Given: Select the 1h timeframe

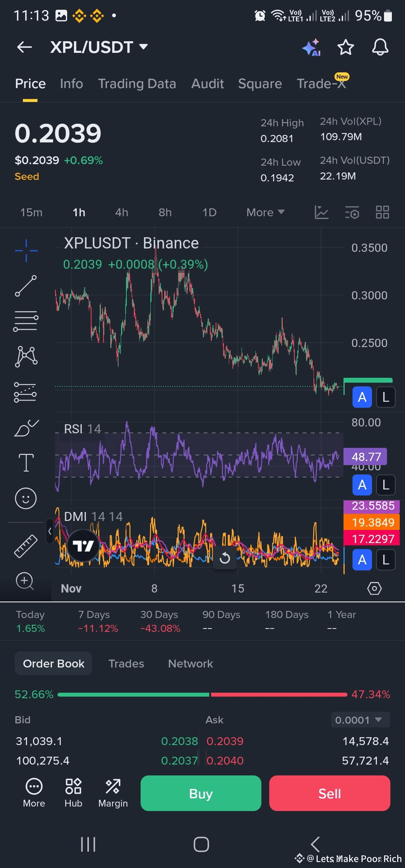Looking at the screenshot, I should point(79,213).
